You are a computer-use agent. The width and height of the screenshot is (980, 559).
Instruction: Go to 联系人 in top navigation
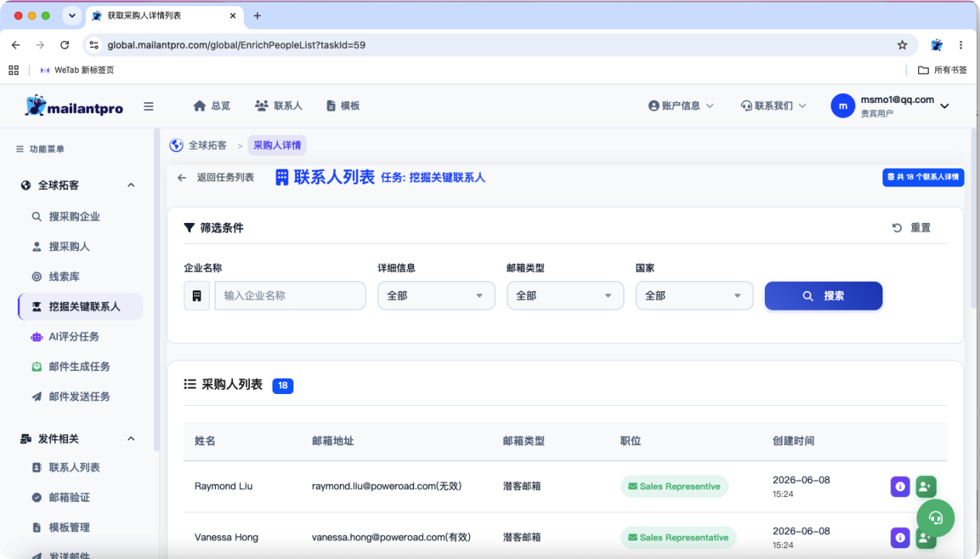(279, 106)
